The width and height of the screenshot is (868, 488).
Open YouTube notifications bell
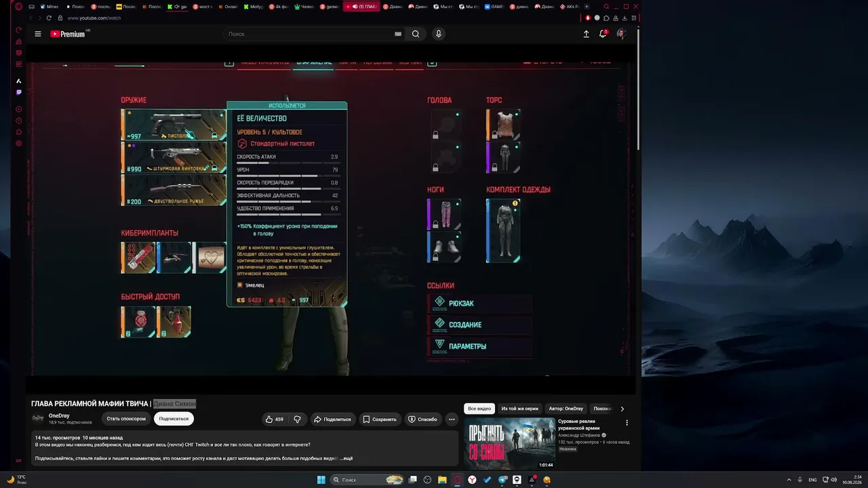(x=603, y=34)
